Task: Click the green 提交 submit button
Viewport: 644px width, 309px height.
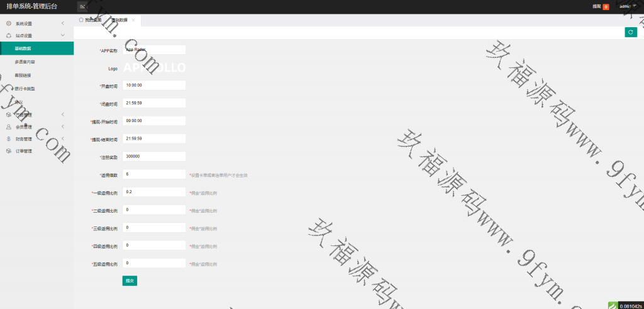Action: pyautogui.click(x=130, y=281)
